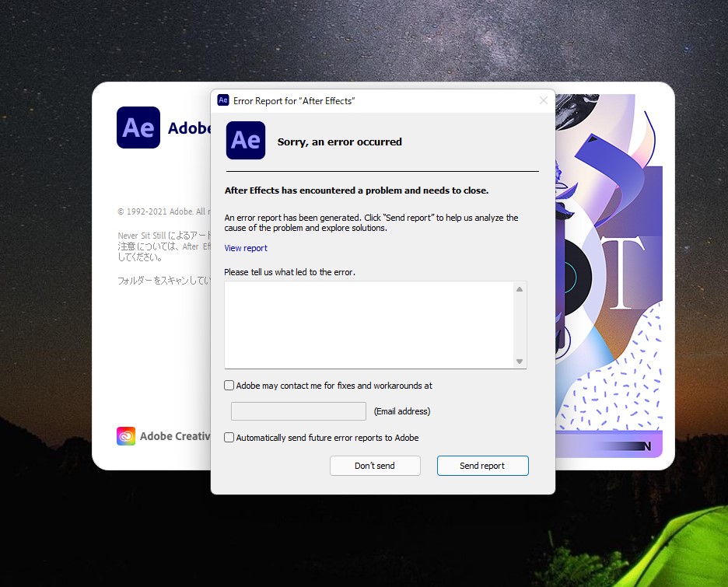728x587 pixels.
Task: Click the large After Effects logo beside the error heading
Action: tap(245, 141)
